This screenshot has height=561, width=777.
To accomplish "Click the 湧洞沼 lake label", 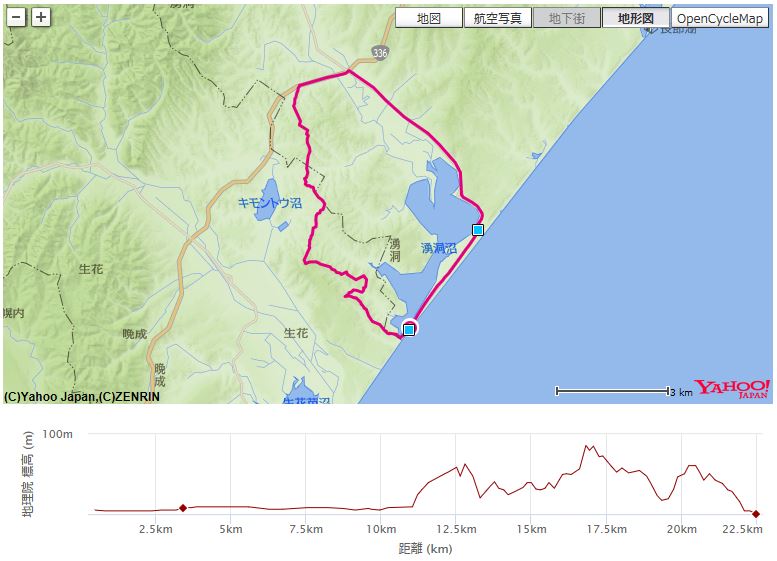I will (438, 248).
